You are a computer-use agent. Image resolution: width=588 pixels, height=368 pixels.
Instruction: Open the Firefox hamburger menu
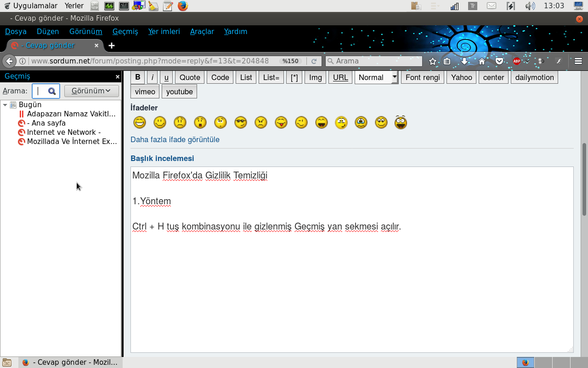coord(578,61)
